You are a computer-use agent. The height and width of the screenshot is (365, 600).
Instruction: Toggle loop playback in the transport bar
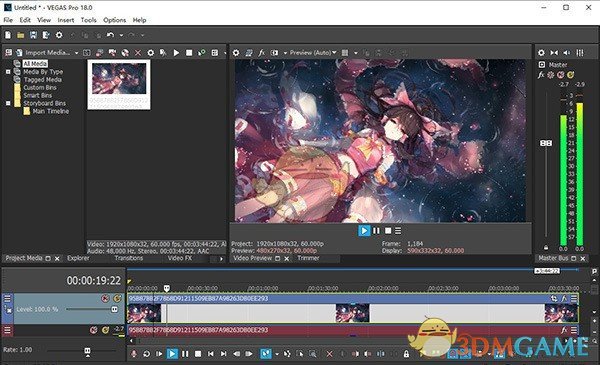(x=146, y=354)
